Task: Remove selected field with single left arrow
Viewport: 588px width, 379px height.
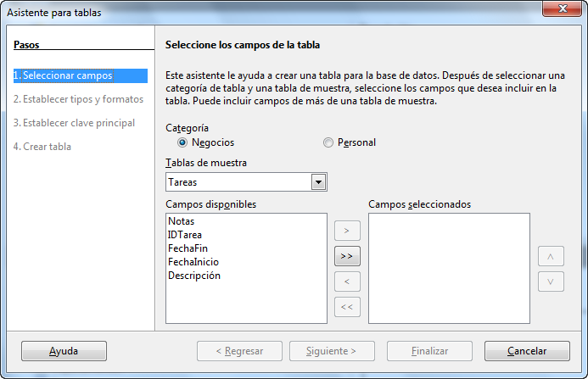Action: click(347, 281)
